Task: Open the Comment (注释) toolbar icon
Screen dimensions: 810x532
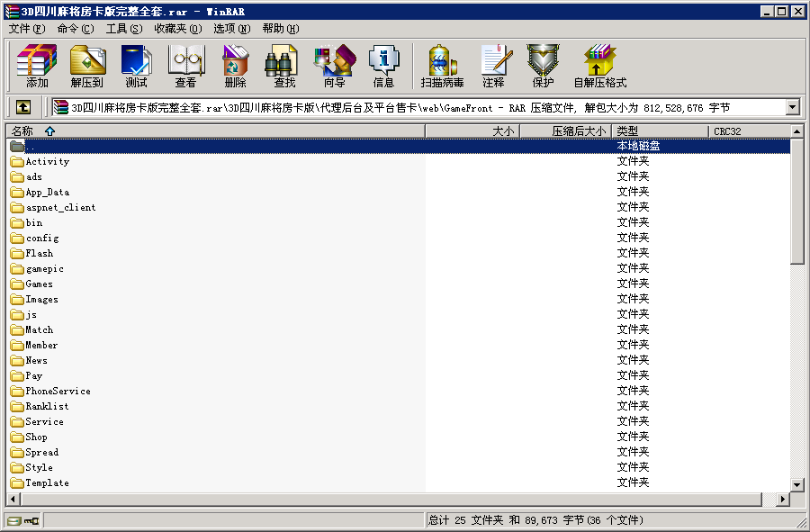Action: tap(493, 66)
